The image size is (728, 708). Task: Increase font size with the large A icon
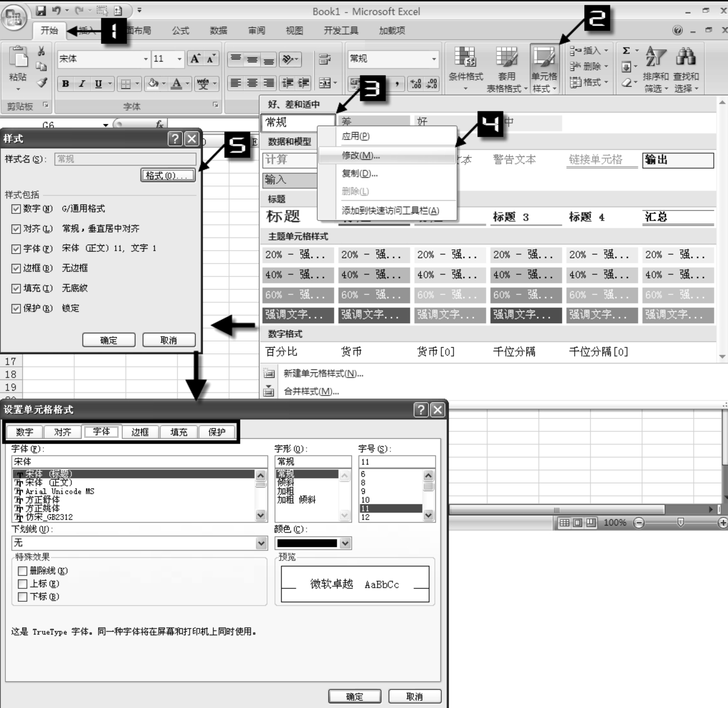[195, 58]
